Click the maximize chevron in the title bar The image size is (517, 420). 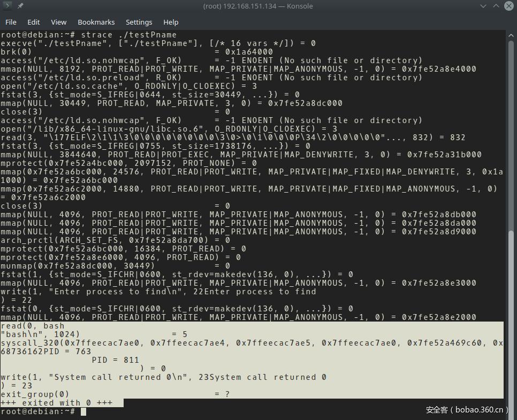pyautogui.click(x=496, y=6)
